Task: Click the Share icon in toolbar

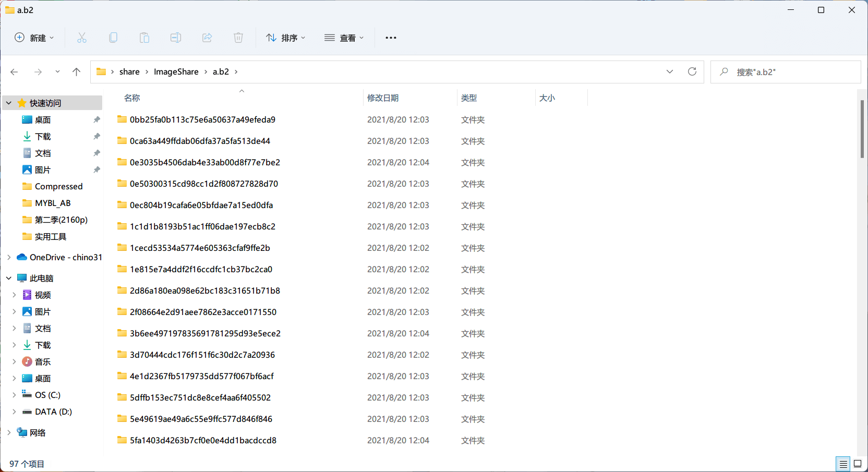Action: click(x=207, y=38)
